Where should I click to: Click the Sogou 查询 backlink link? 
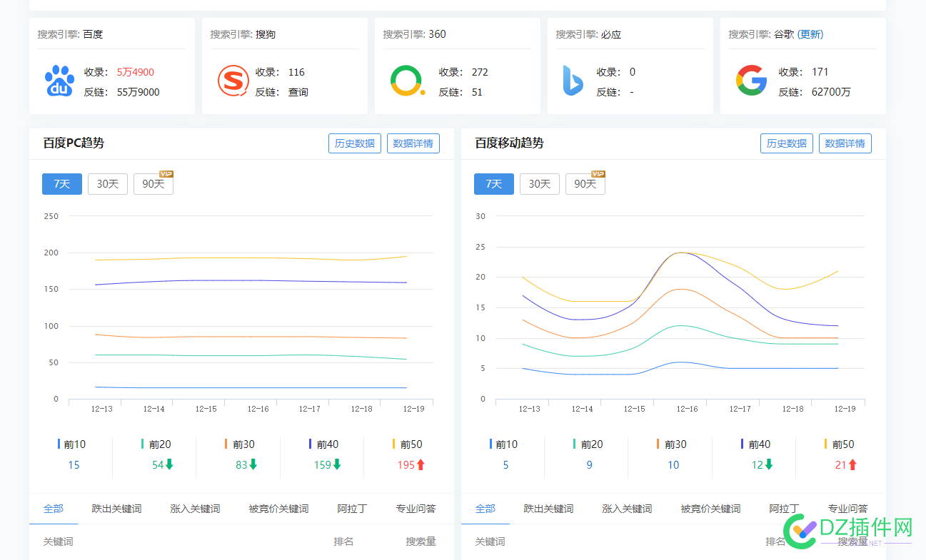pos(298,92)
